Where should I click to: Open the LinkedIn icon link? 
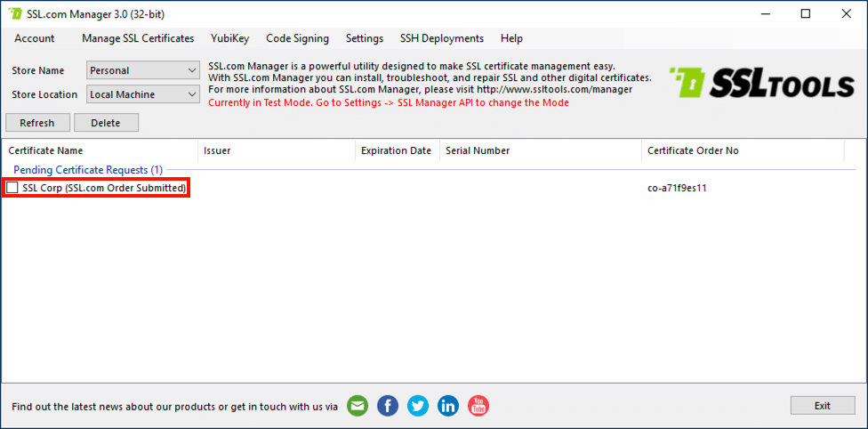click(x=448, y=406)
